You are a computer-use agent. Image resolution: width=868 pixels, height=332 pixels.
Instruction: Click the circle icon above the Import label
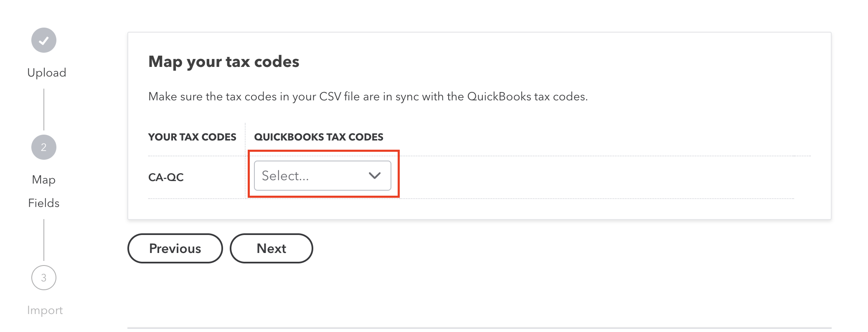coord(43,277)
